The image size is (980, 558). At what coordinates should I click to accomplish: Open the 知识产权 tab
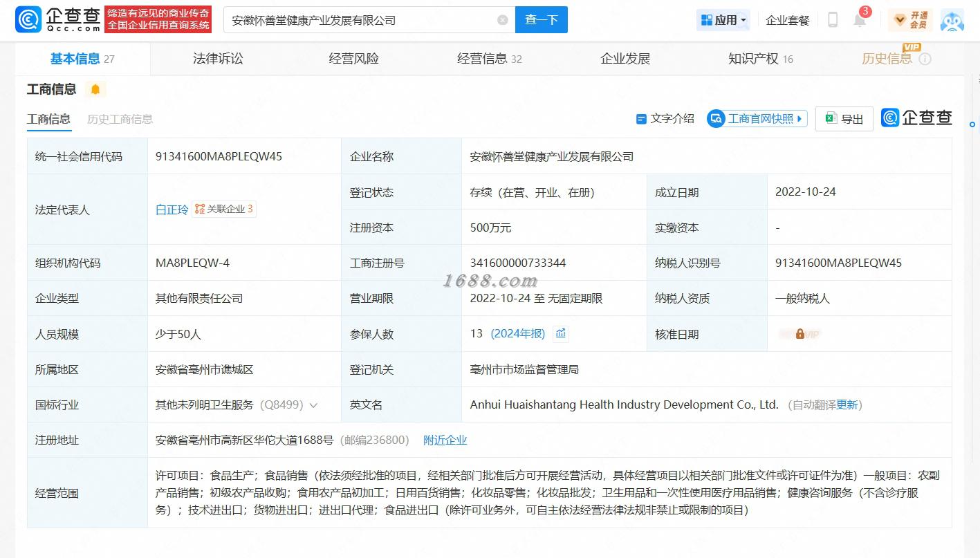761,59
